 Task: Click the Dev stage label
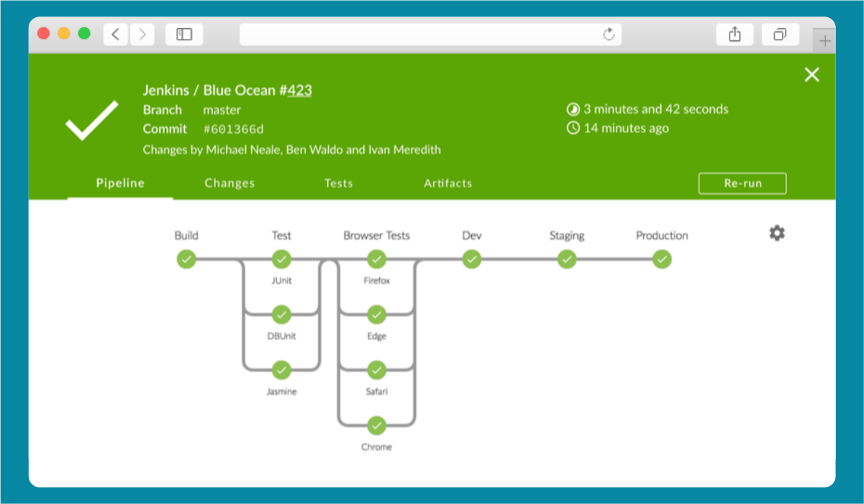click(x=472, y=235)
